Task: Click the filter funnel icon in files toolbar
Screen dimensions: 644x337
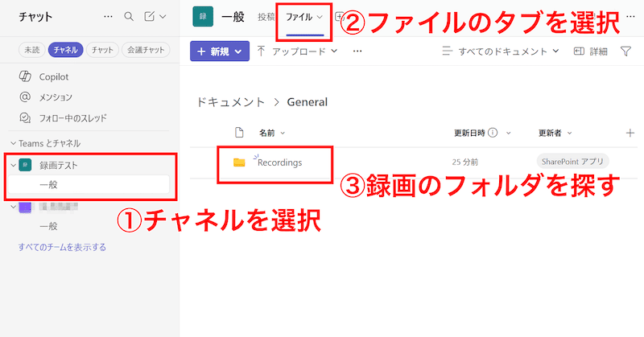Action: [x=625, y=51]
